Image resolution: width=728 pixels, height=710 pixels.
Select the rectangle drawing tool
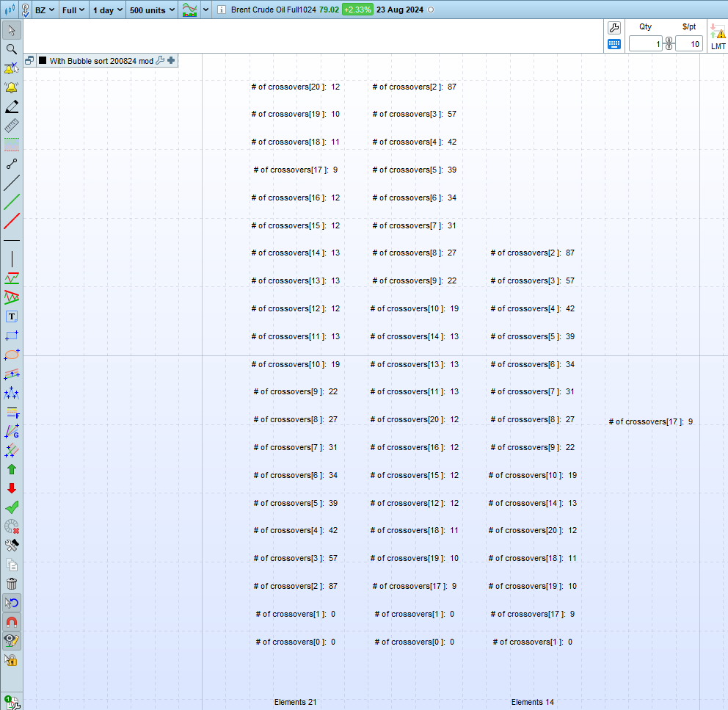12,336
